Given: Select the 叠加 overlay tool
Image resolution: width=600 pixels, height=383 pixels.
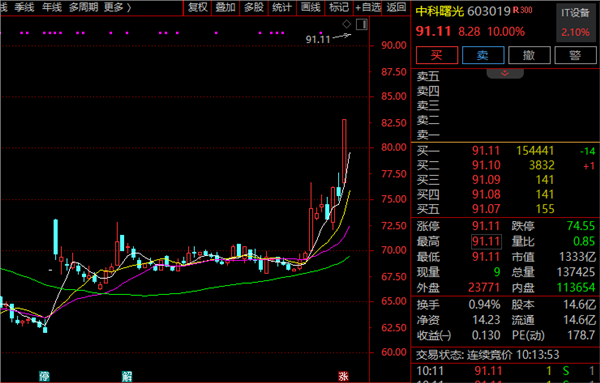Looking at the screenshot, I should pyautogui.click(x=225, y=7).
